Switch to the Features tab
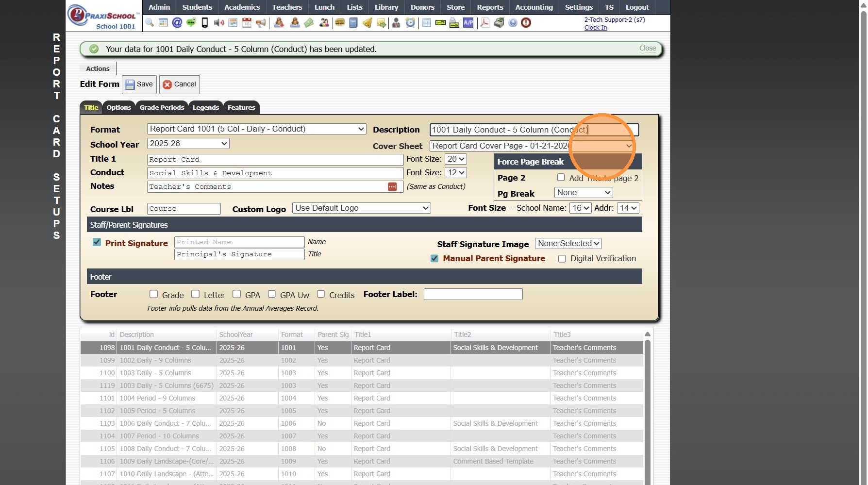 [x=241, y=108]
